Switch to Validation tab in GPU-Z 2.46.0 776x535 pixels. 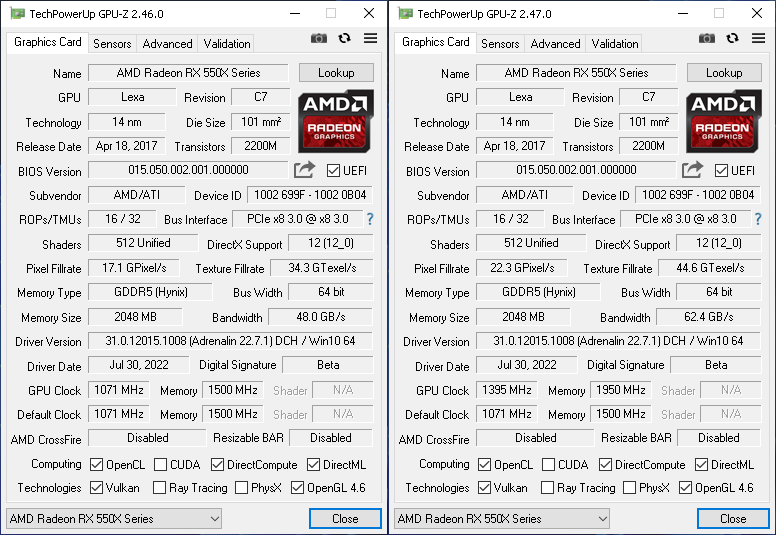227,44
